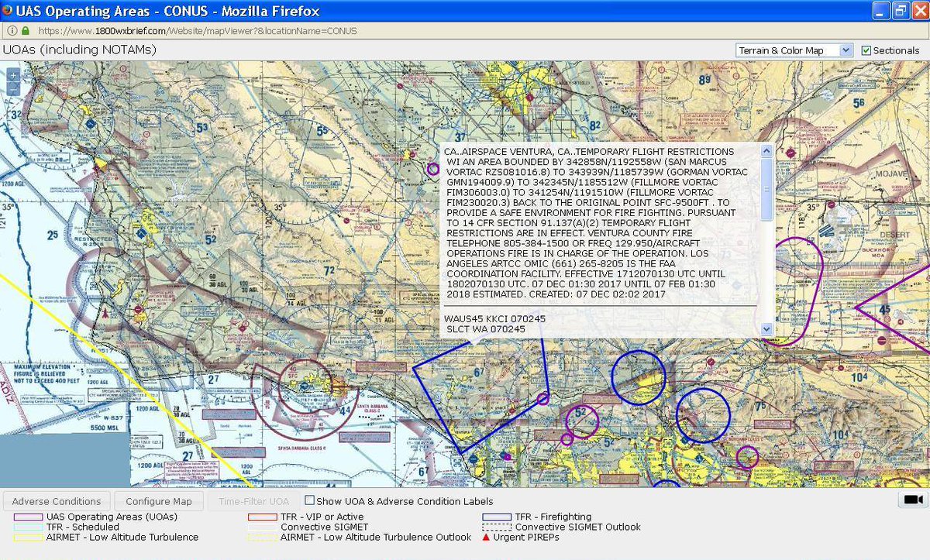
Task: Click the yellow AIRMET Low Altitude Turbulence swatch
Action: tap(28, 537)
